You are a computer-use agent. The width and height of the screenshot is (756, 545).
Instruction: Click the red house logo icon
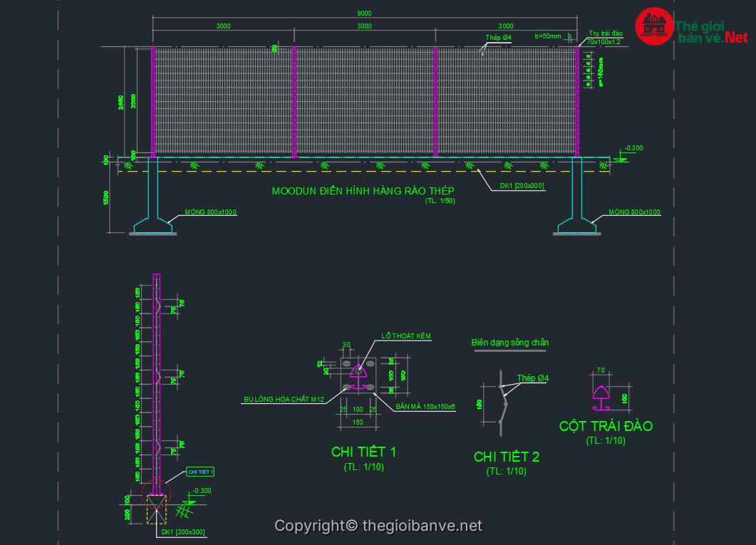pos(654,26)
